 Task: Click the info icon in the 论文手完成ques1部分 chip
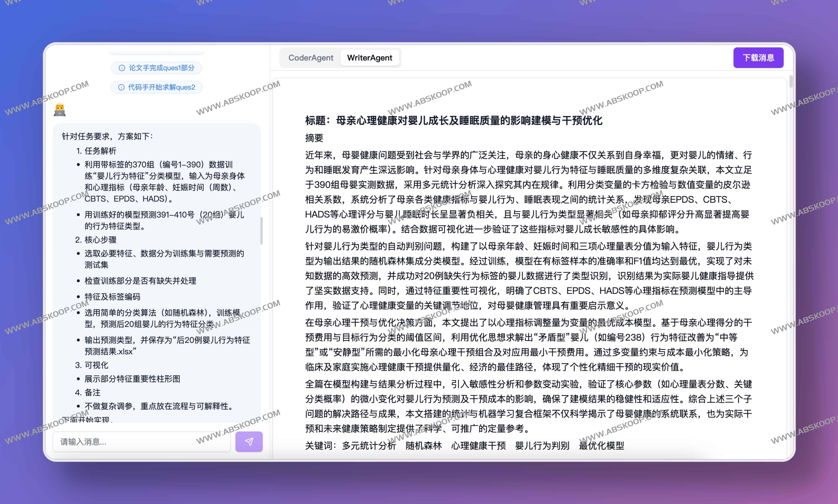[x=122, y=68]
